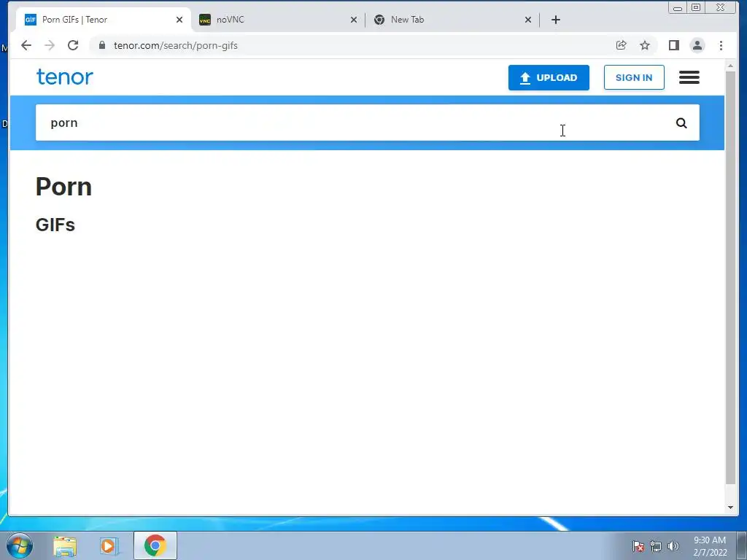Click the GIFs heading
This screenshot has width=747, height=560.
tap(55, 225)
